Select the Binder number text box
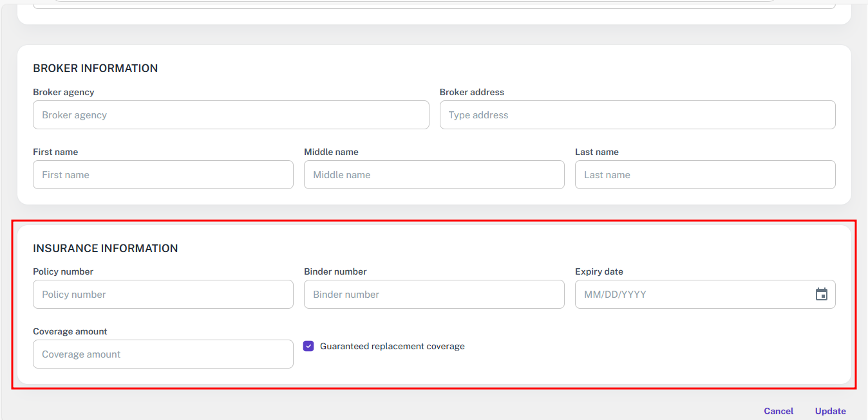The width and height of the screenshot is (868, 420). click(434, 295)
